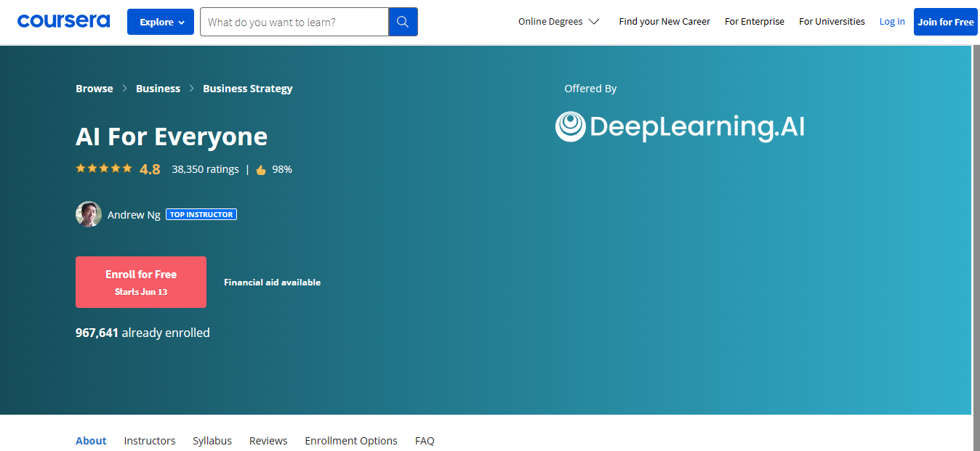The image size is (980, 451).
Task: Click the DeepLearning.AI logo
Action: point(680,126)
